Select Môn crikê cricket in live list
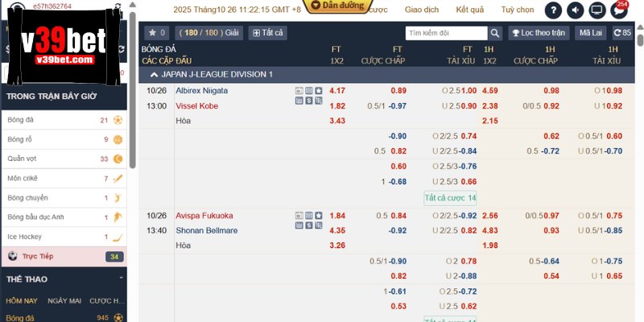The width and height of the screenshot is (644, 322). point(64,178)
